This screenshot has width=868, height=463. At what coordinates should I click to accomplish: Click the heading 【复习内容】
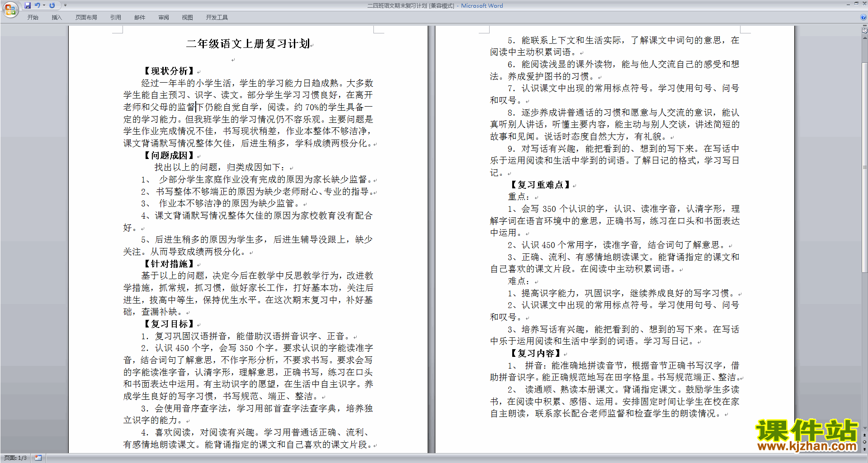tap(536, 353)
